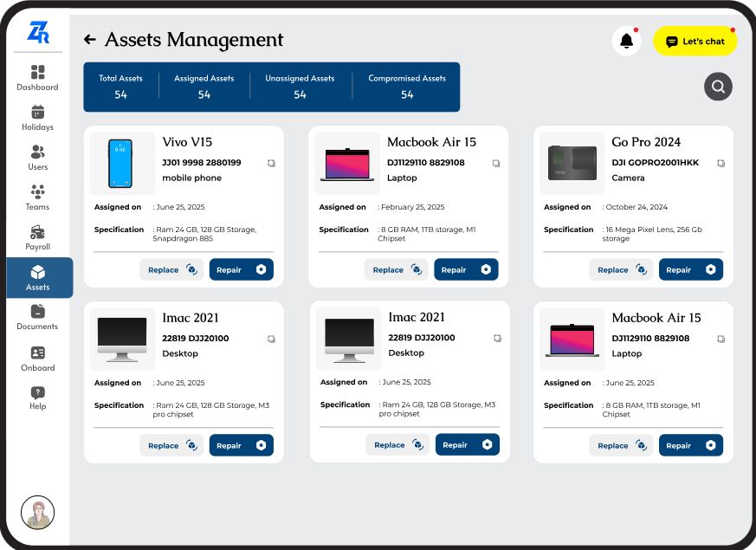Go to Users in the sidebar
Image resolution: width=756 pixels, height=550 pixels.
(x=37, y=159)
